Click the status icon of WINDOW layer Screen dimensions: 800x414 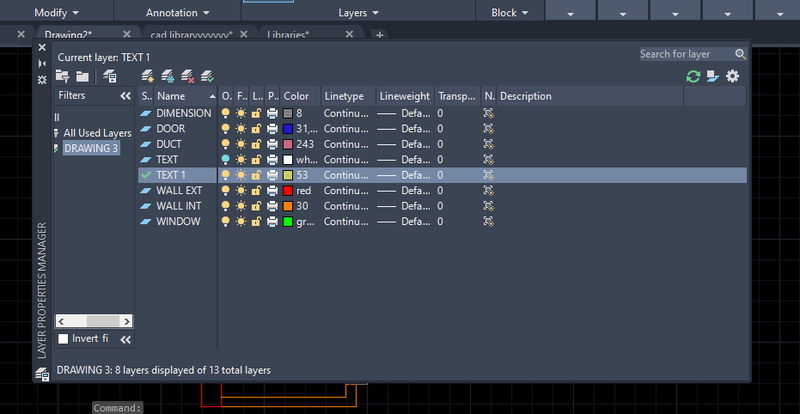[146, 222]
